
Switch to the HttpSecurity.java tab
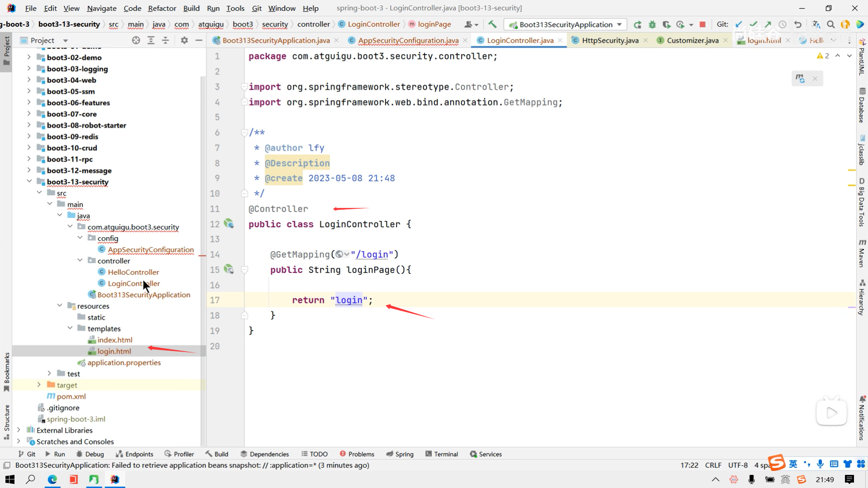[610, 40]
